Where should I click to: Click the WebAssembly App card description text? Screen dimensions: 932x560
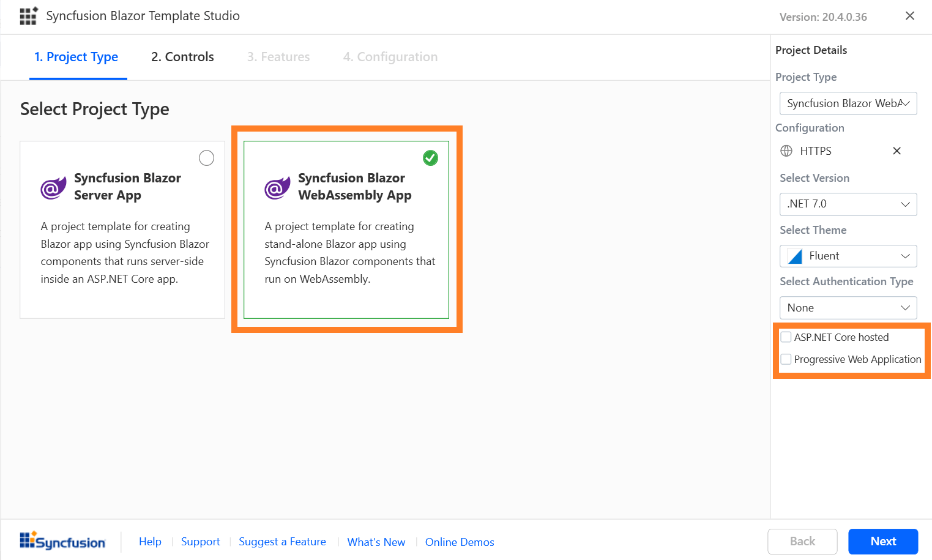pyautogui.click(x=350, y=253)
